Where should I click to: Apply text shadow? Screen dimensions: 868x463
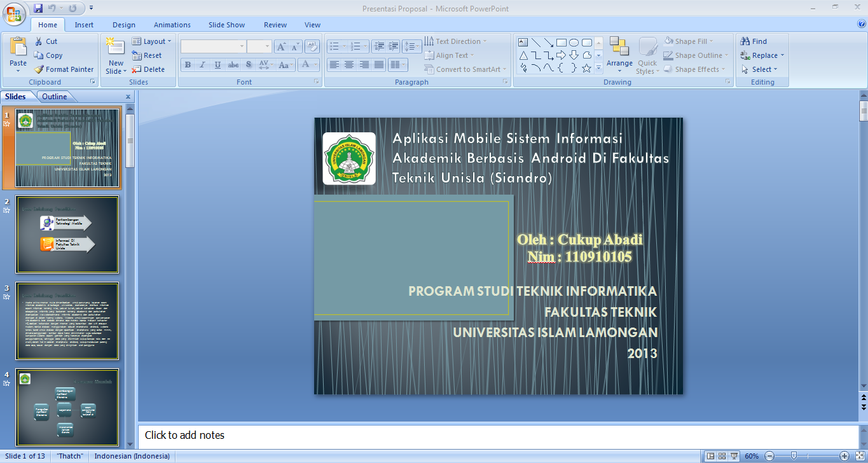248,65
